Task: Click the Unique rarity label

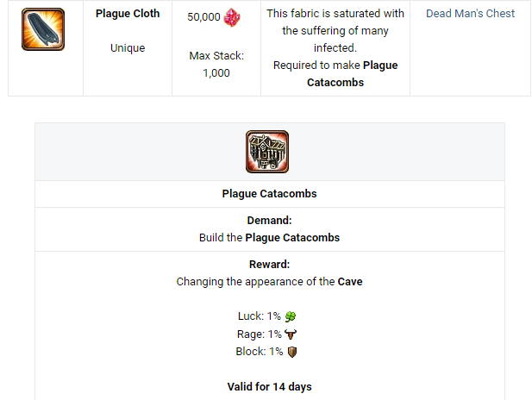Action: [x=128, y=48]
